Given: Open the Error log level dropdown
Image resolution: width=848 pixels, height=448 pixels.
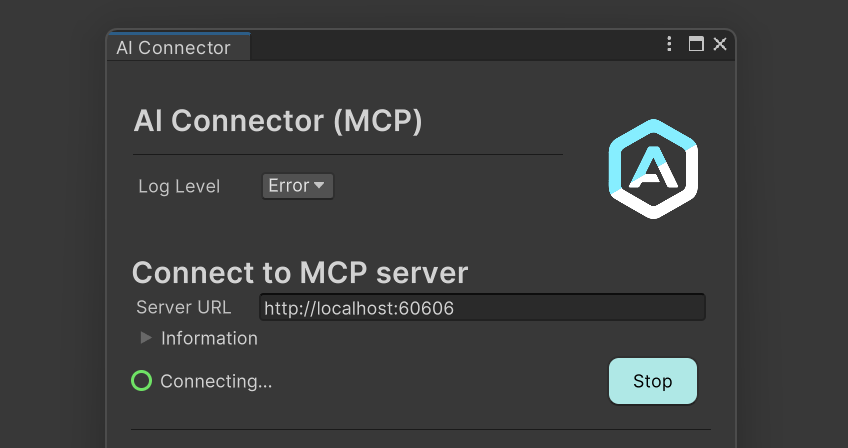Looking at the screenshot, I should [x=298, y=186].
